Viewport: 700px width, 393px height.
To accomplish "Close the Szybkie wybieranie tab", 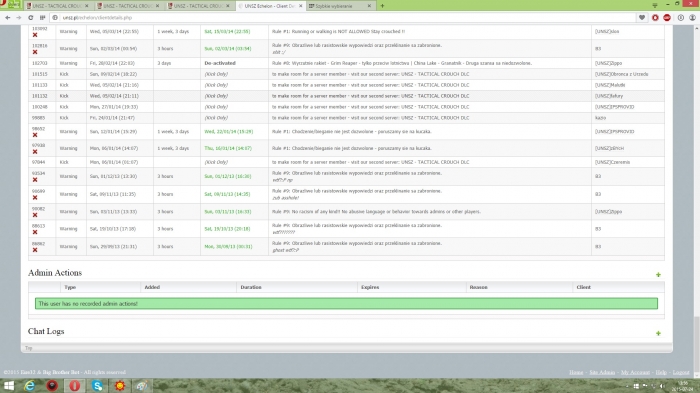I will 369,6.
